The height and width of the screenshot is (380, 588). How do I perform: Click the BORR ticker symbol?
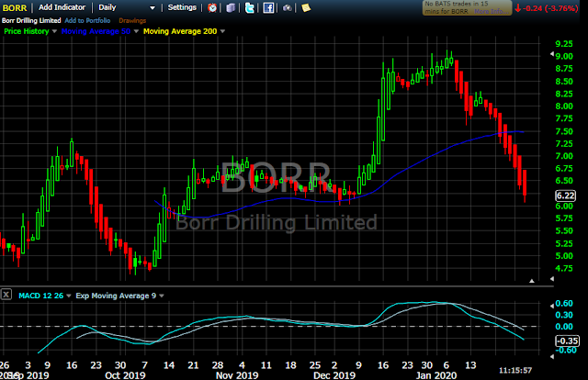point(15,8)
